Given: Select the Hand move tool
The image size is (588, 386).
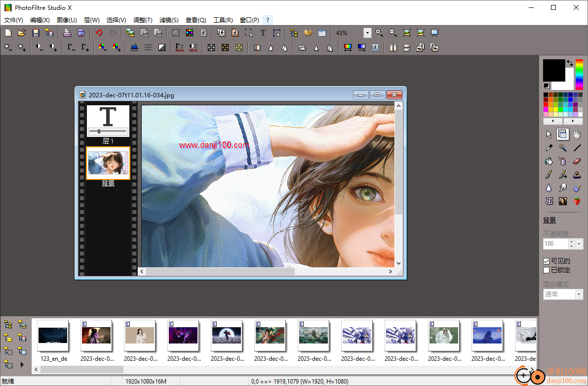Looking at the screenshot, I should coord(577,134).
